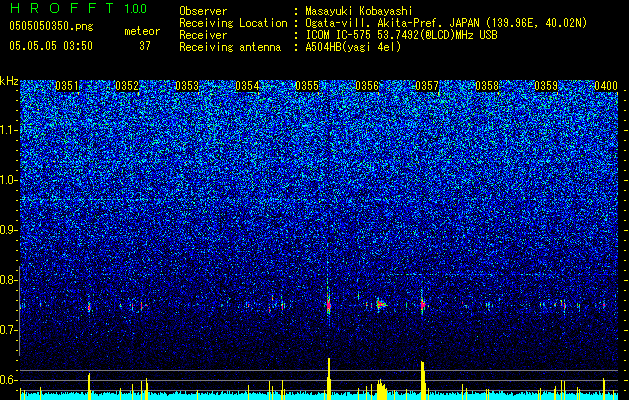Image resolution: width=629 pixels, height=400 pixels.
Task: Click the 0356 time marker
Action: pos(367,86)
